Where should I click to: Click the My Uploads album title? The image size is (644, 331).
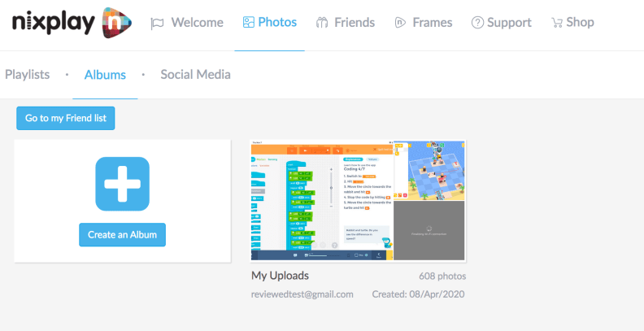(280, 276)
